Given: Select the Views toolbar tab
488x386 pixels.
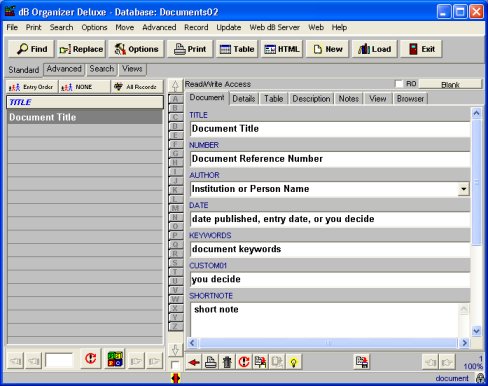Looking at the screenshot, I should 132,69.
